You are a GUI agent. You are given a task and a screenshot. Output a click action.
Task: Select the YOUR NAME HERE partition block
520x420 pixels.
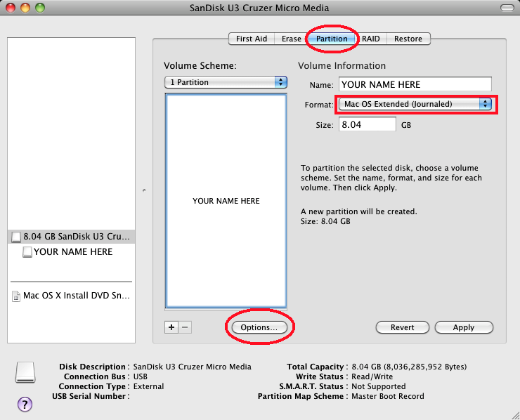tap(226, 201)
